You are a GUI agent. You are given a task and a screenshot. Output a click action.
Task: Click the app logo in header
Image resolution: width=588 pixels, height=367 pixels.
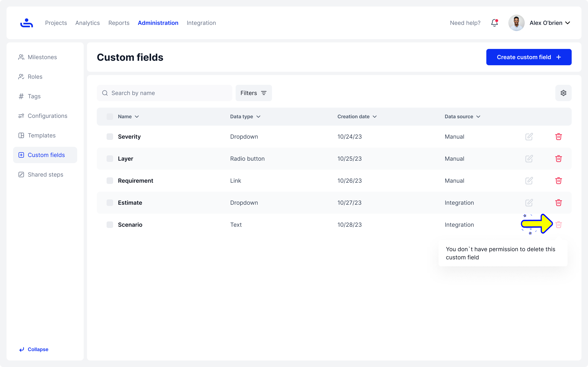point(27,23)
